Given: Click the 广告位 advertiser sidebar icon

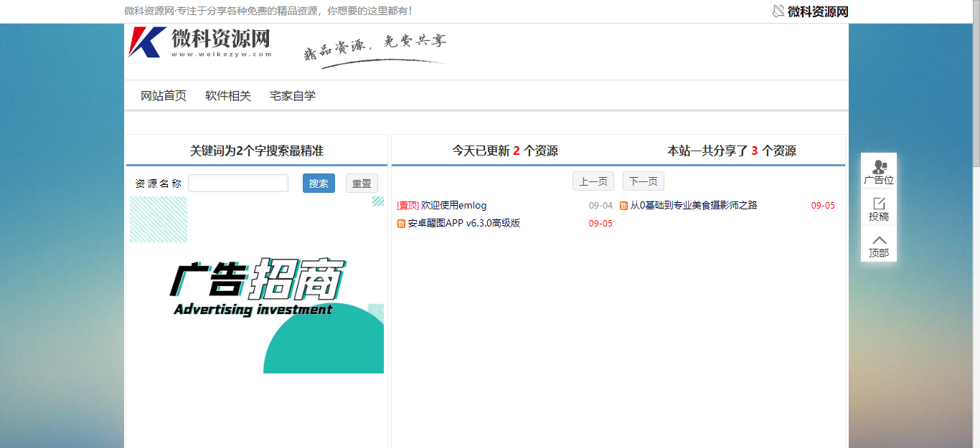Looking at the screenshot, I should click(x=878, y=168).
